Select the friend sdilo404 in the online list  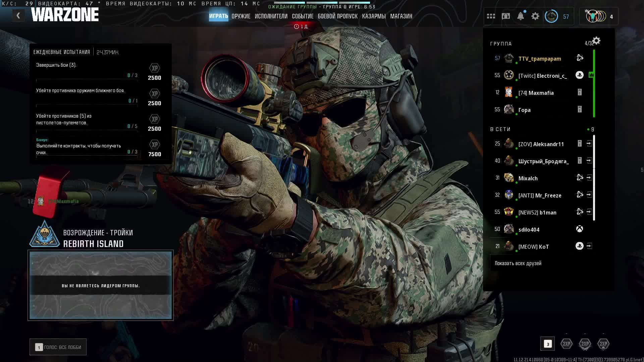529,230
